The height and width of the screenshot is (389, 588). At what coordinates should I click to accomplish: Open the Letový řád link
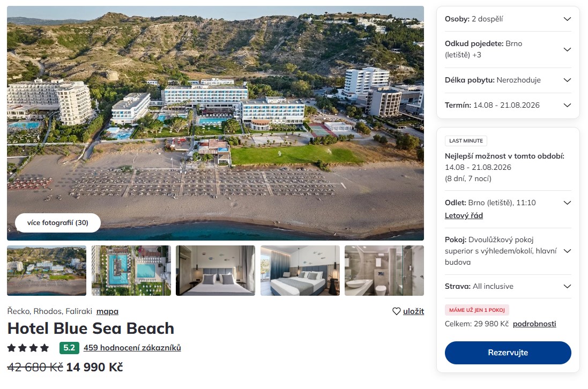tap(464, 216)
